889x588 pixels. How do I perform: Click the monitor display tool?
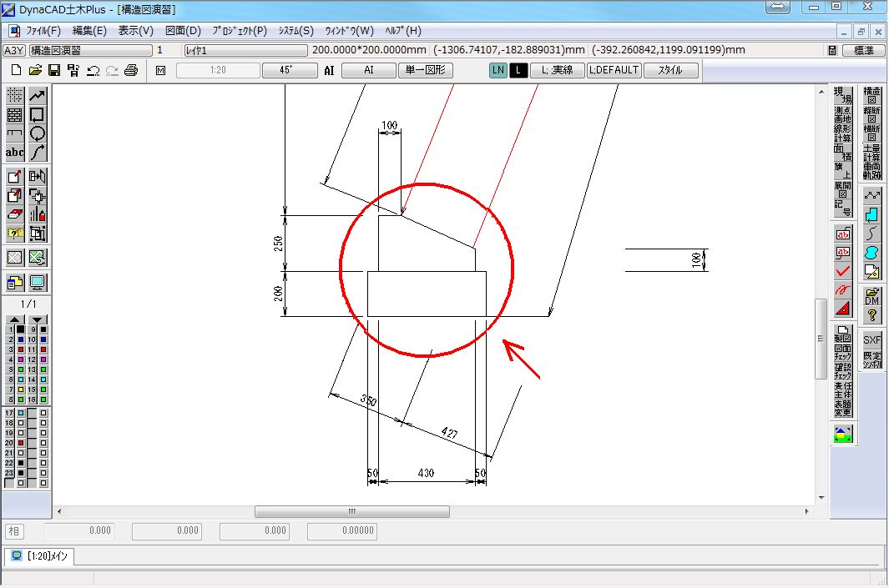(38, 282)
